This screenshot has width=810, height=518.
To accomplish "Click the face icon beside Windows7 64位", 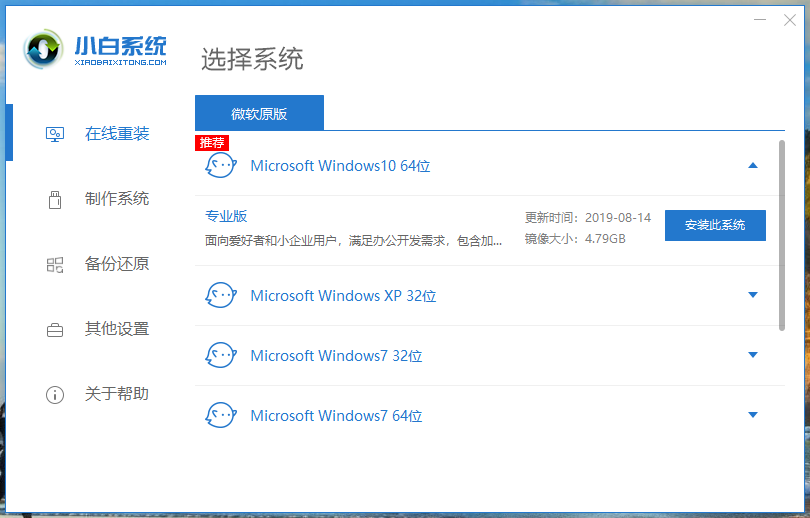I will (221, 415).
